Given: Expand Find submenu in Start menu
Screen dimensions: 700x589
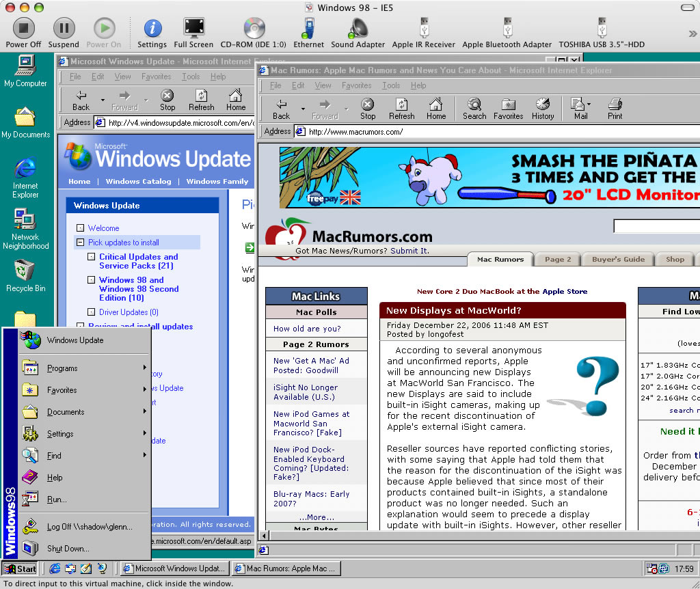Looking at the screenshot, I should tap(84, 456).
